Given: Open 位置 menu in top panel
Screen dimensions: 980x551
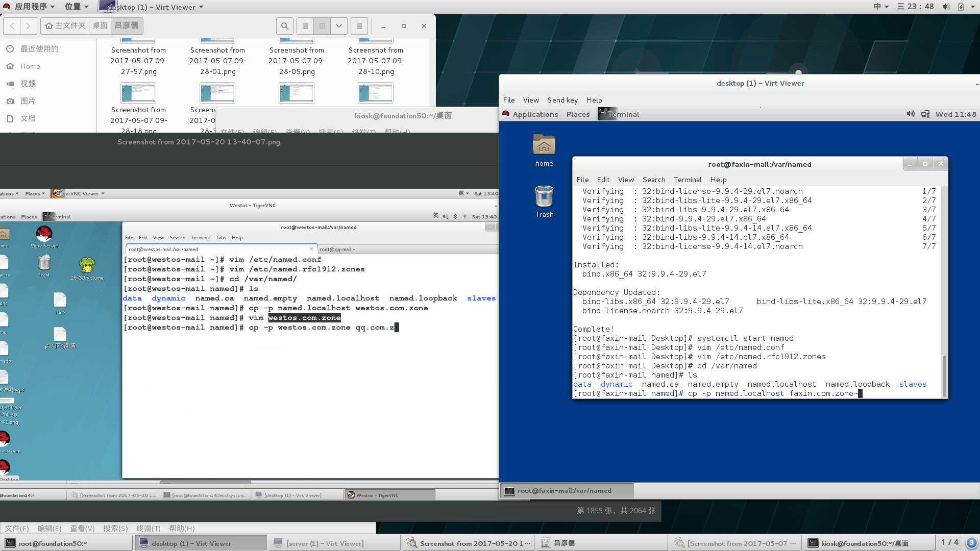Looking at the screenshot, I should click(x=77, y=7).
